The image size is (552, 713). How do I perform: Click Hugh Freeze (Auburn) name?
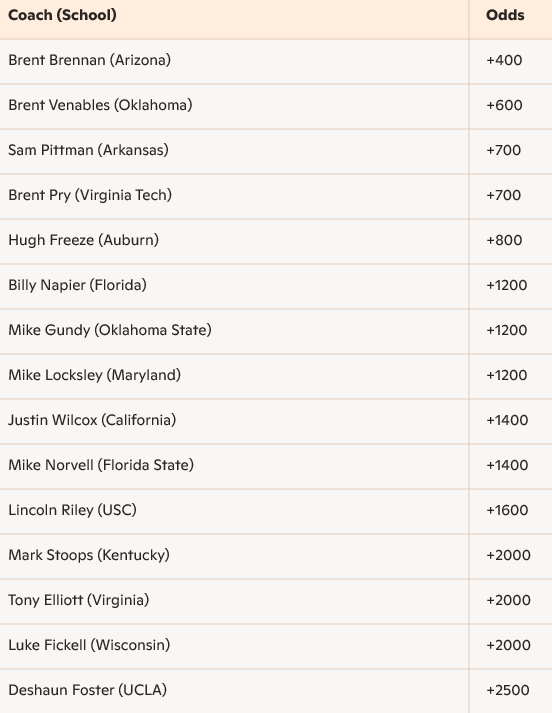point(83,240)
